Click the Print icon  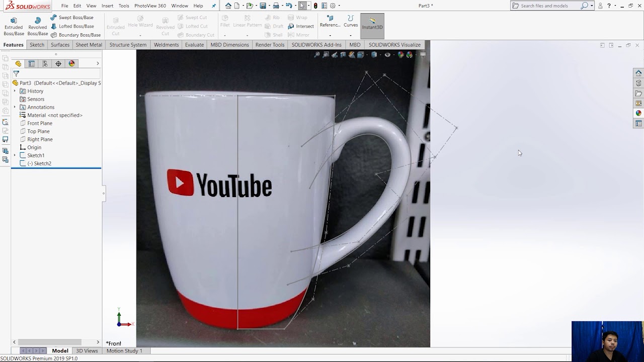[x=276, y=6]
